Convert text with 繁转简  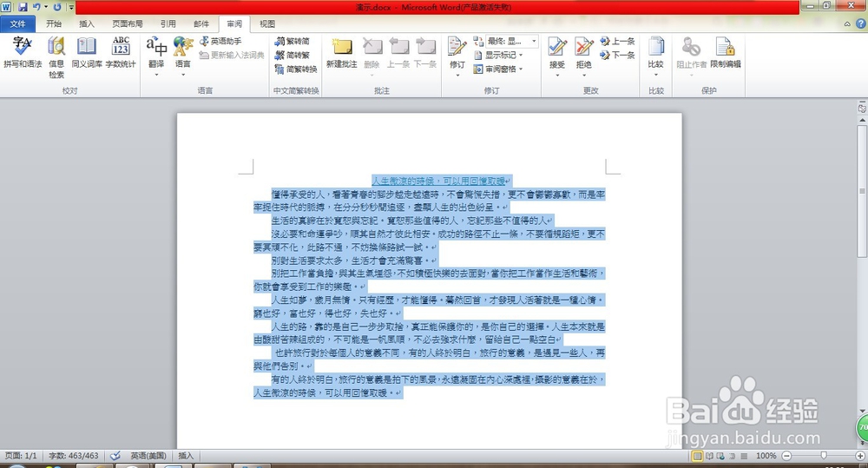click(293, 41)
